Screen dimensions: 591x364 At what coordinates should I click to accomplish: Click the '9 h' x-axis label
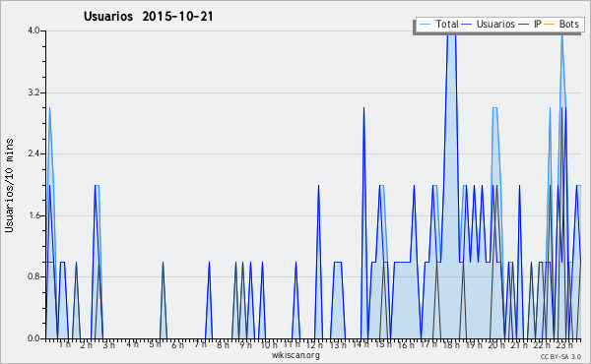coord(245,344)
